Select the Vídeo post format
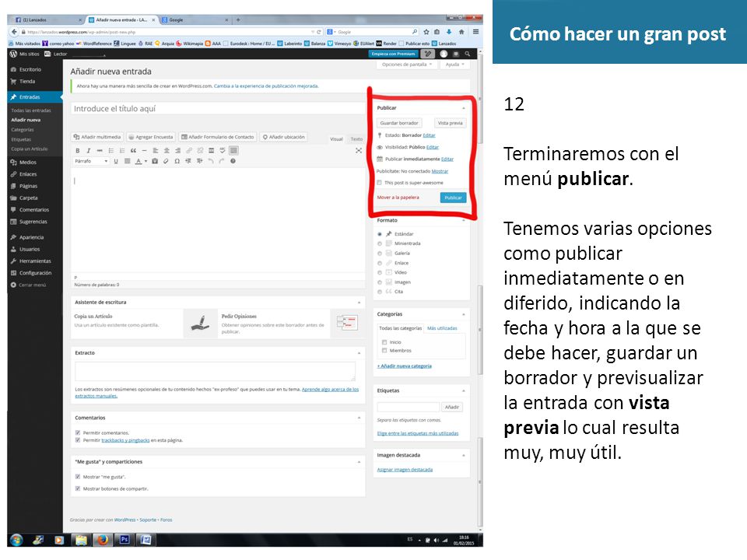Viewport: 747px width, 560px height. point(380,273)
